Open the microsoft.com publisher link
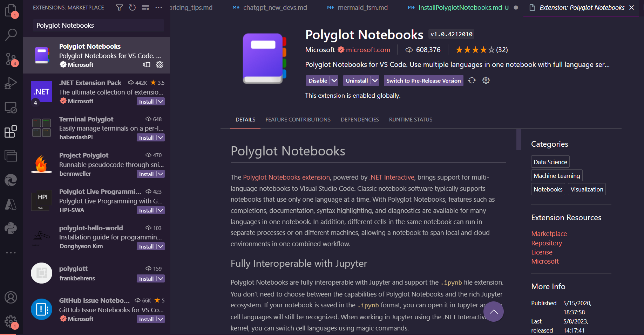644x335 pixels. pyautogui.click(x=368, y=50)
